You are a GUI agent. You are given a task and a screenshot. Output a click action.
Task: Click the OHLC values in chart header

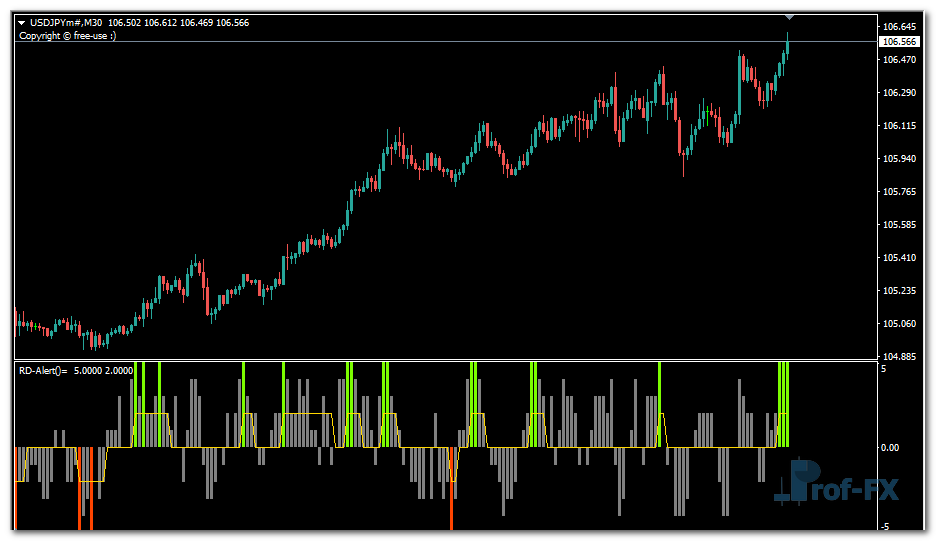click(x=178, y=23)
